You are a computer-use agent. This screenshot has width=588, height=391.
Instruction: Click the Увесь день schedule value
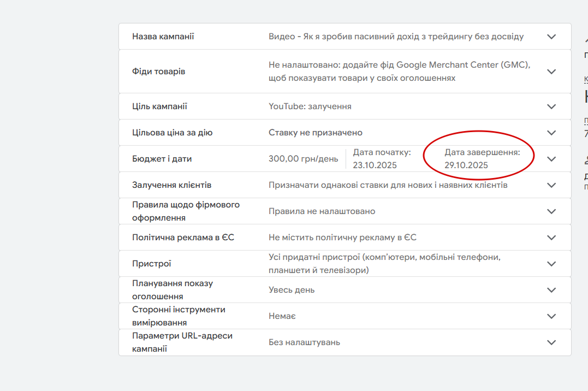[292, 290]
